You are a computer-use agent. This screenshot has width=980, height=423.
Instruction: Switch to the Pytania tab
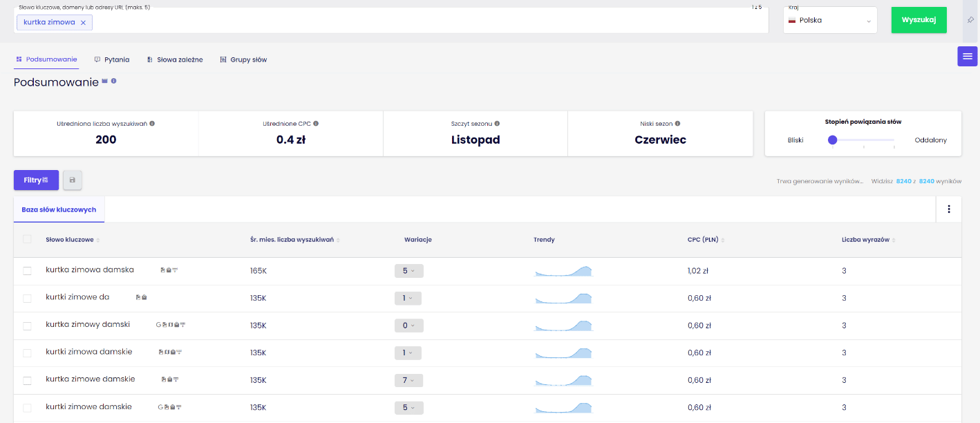click(x=112, y=59)
